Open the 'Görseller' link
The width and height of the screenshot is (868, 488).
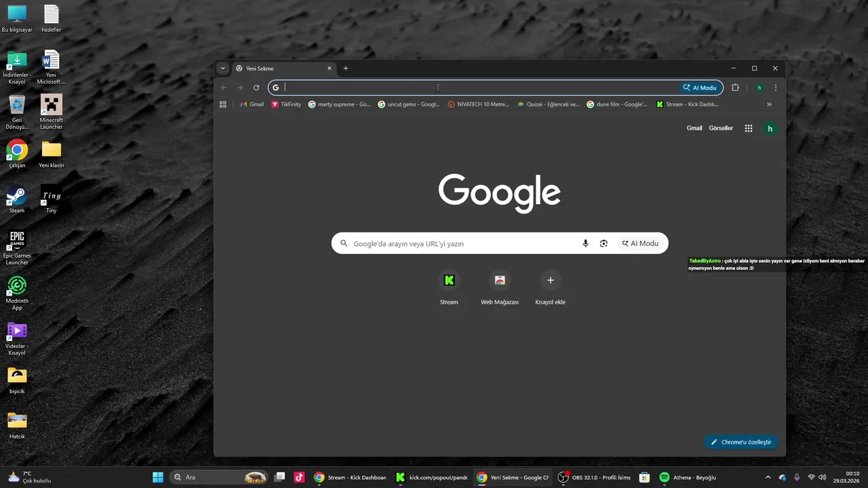[x=721, y=128]
